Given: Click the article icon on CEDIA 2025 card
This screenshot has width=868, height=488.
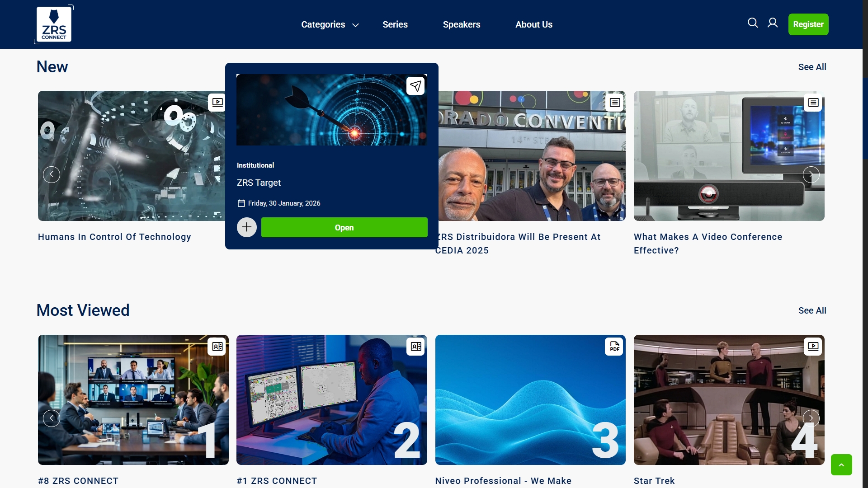Looking at the screenshot, I should [x=615, y=103].
